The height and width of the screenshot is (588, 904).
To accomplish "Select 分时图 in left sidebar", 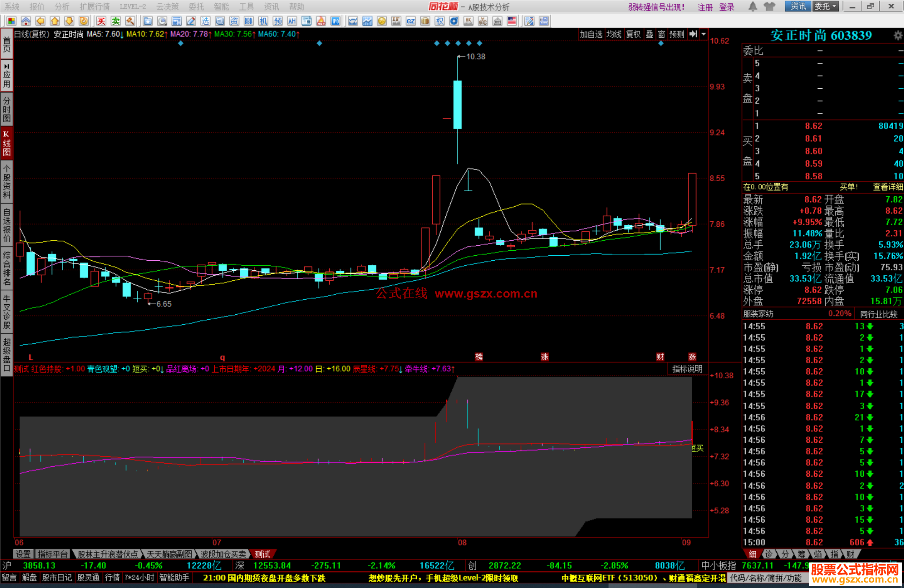I will [x=7, y=110].
